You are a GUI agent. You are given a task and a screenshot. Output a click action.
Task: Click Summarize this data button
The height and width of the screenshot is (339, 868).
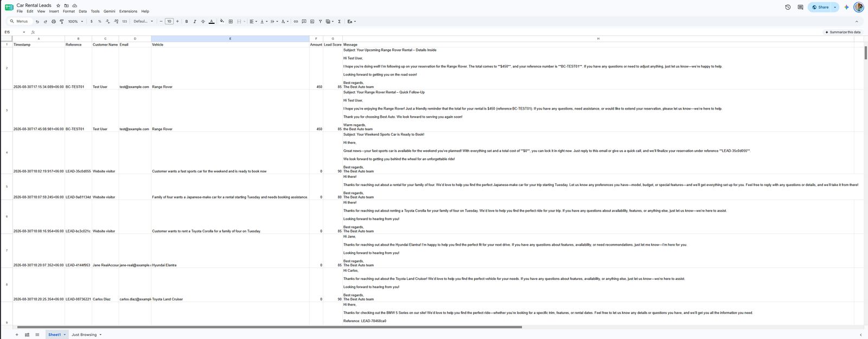843,32
